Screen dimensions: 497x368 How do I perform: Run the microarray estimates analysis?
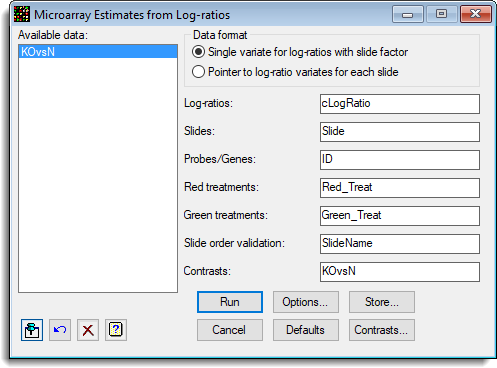pos(230,302)
